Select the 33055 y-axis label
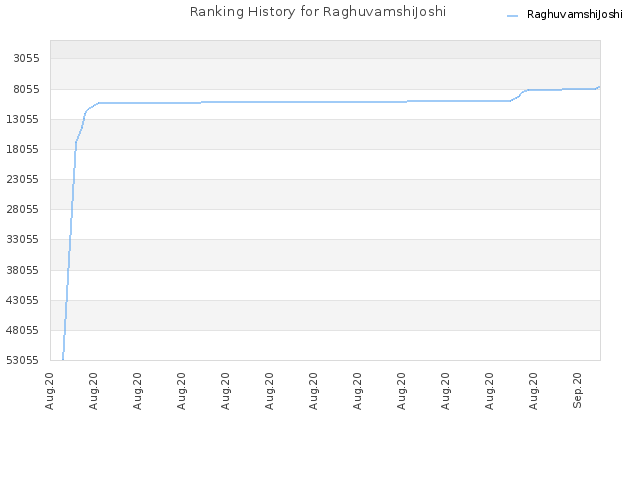This screenshot has width=640, height=480. (x=23, y=239)
